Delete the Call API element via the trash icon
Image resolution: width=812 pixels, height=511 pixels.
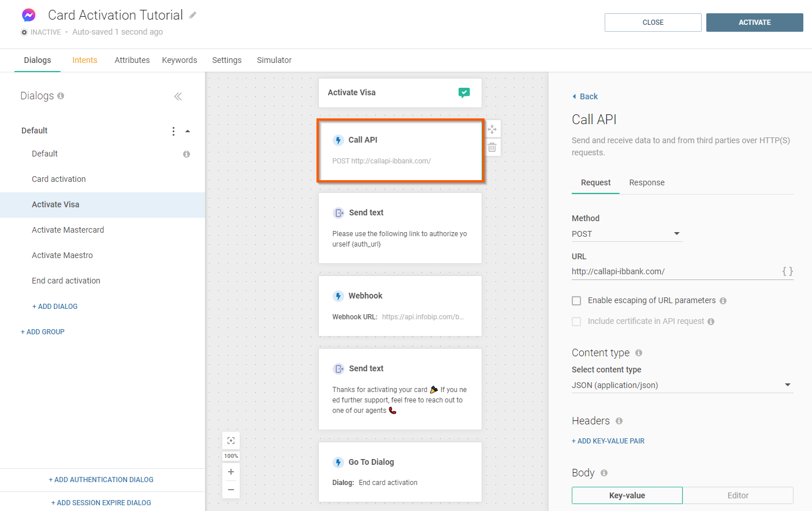pyautogui.click(x=492, y=147)
